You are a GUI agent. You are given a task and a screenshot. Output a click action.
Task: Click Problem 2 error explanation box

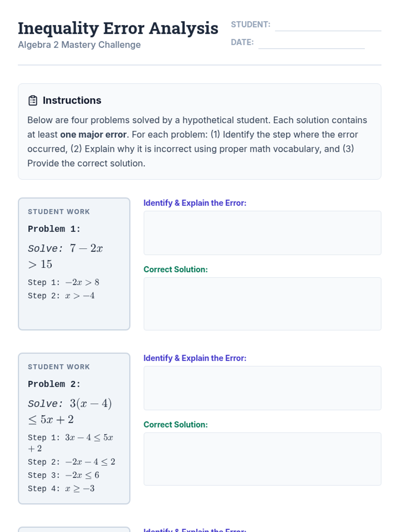262,388
